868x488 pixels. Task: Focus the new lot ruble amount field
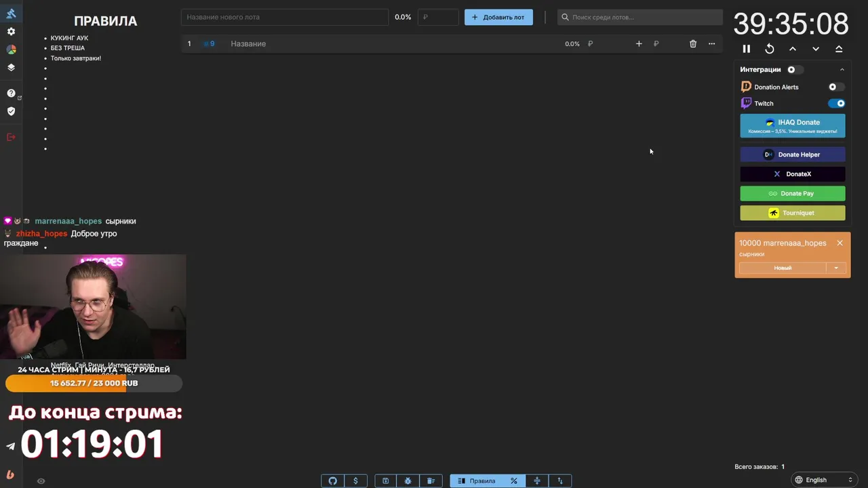tap(438, 17)
